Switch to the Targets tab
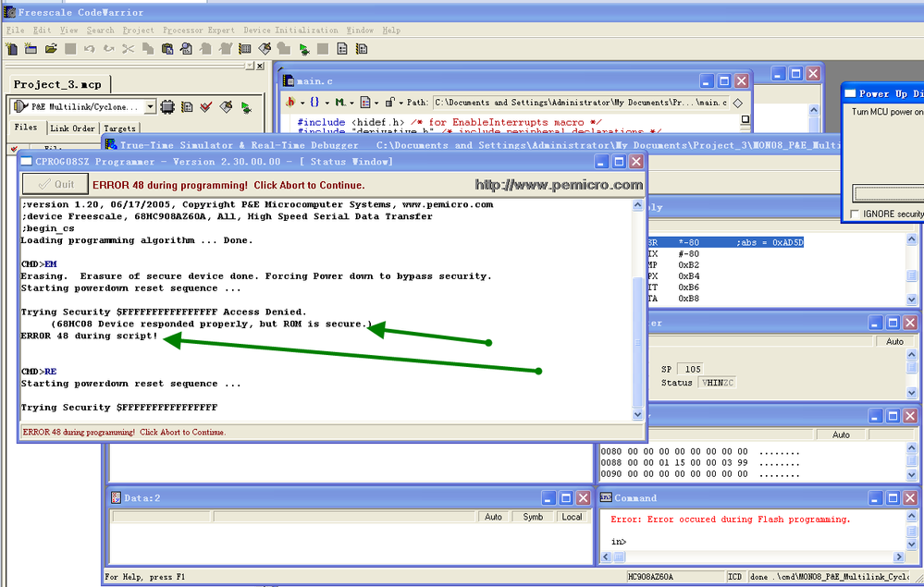 (119, 128)
